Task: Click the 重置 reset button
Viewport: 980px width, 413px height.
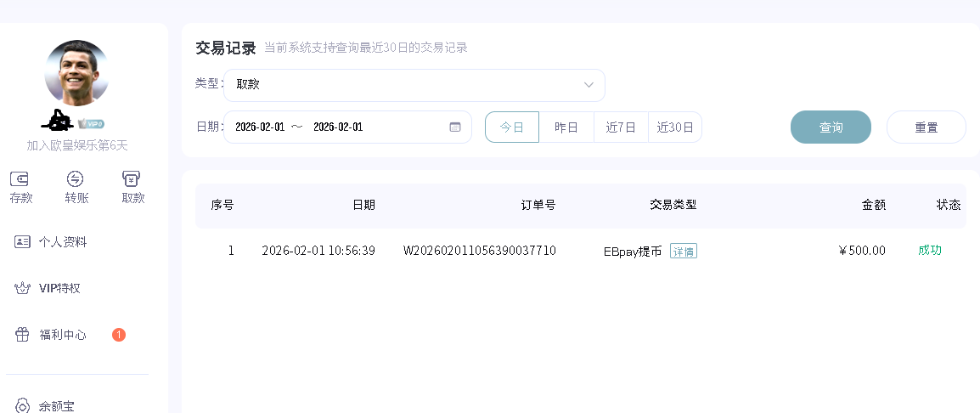Action: [x=926, y=127]
